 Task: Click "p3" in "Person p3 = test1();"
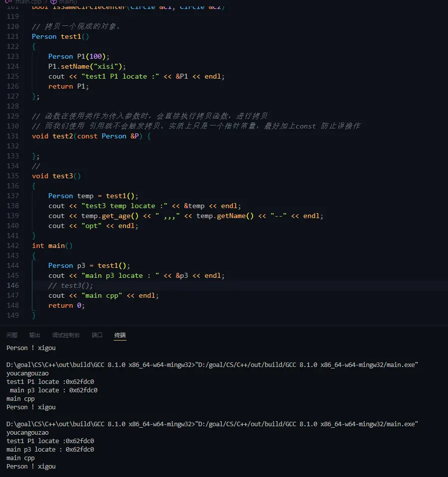click(81, 265)
